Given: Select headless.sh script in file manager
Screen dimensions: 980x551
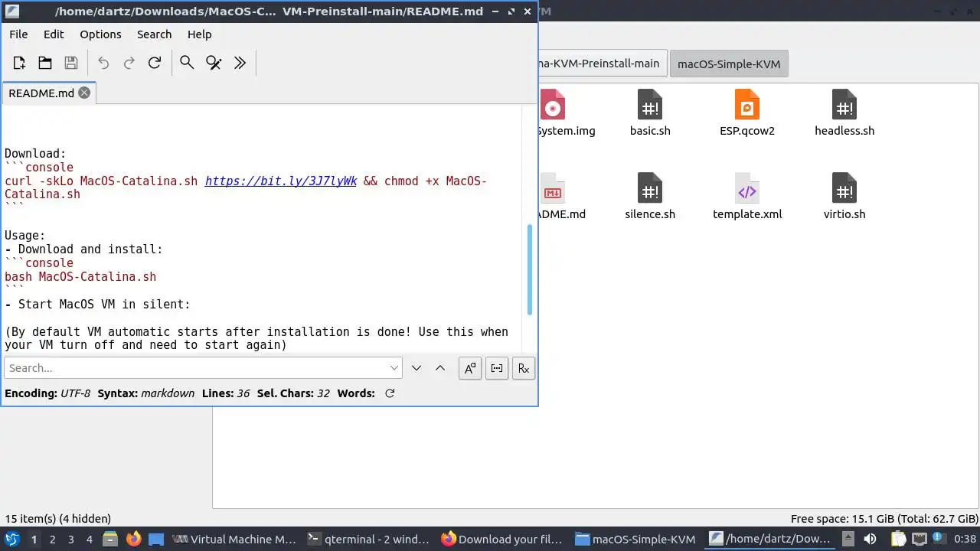Looking at the screenshot, I should (844, 114).
